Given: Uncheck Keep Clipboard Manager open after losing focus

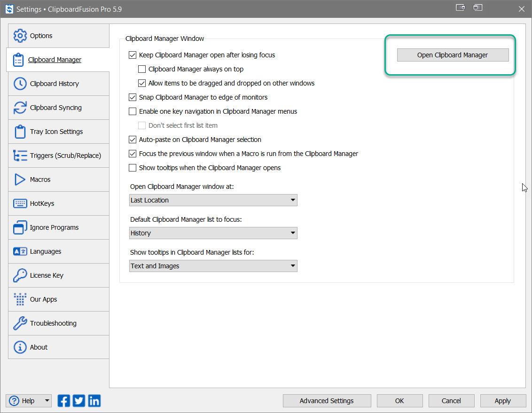Looking at the screenshot, I should click(x=133, y=55).
